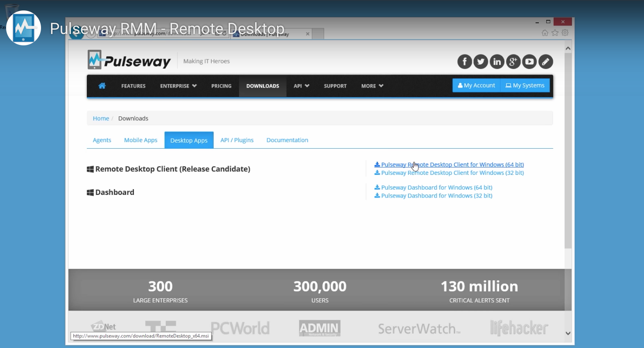Click the Making IT Heroes tagline

[206, 61]
